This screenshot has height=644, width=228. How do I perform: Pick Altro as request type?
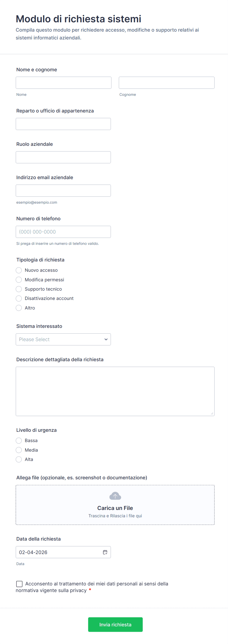click(x=19, y=308)
